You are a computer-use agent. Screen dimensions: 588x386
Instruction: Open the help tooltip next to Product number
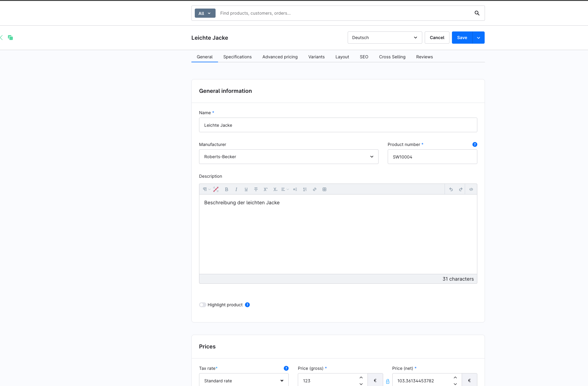coord(475,144)
